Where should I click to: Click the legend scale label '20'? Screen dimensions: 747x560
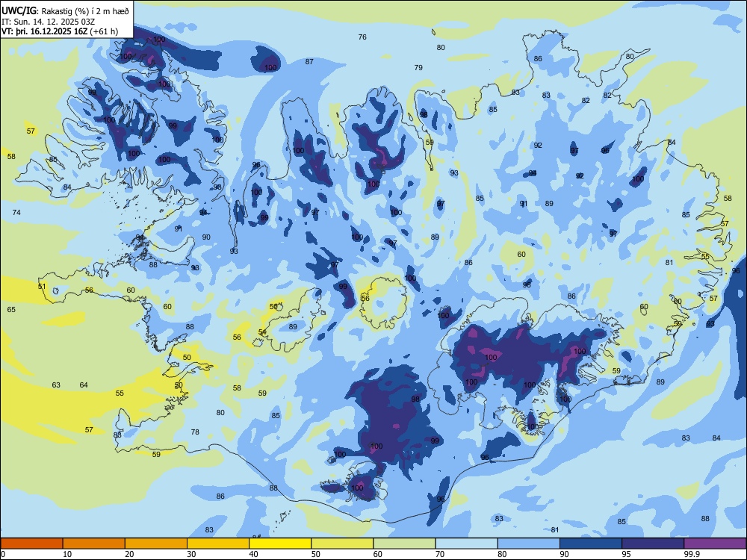[129, 554]
